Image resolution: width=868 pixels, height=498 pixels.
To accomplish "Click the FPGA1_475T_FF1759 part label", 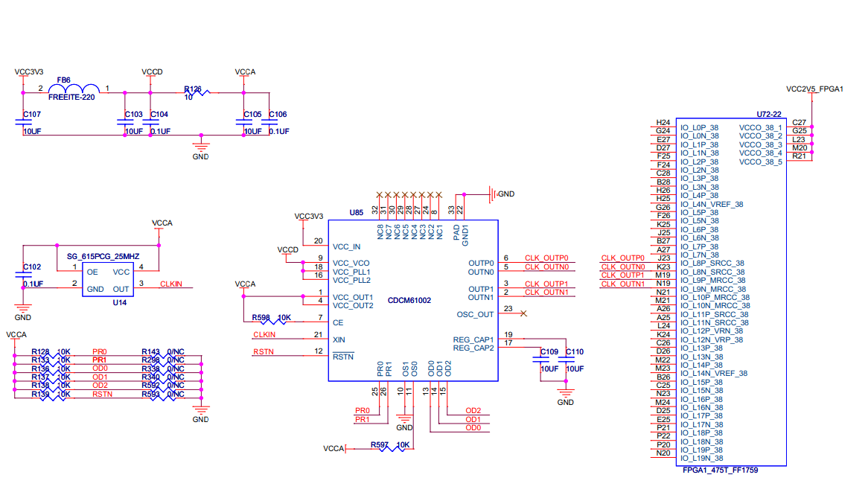I will click(720, 470).
